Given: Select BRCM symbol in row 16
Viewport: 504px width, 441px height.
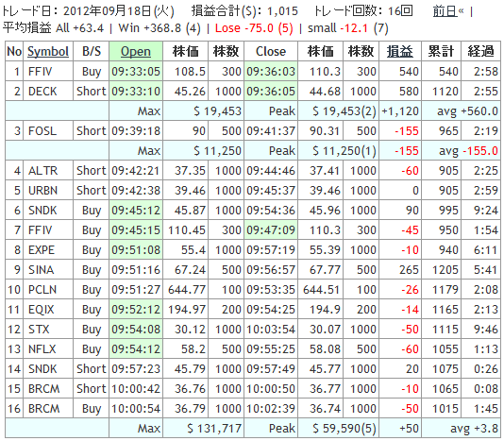Looking at the screenshot, I should [x=44, y=409].
